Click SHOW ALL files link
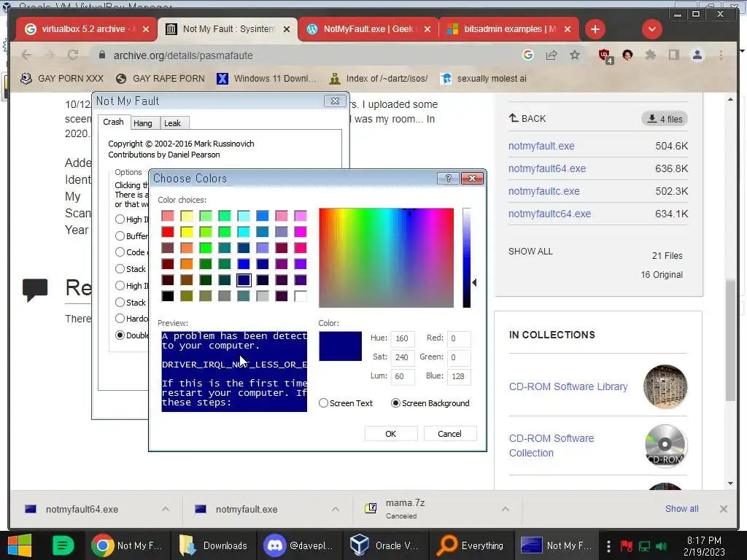747x560 pixels. (530, 251)
